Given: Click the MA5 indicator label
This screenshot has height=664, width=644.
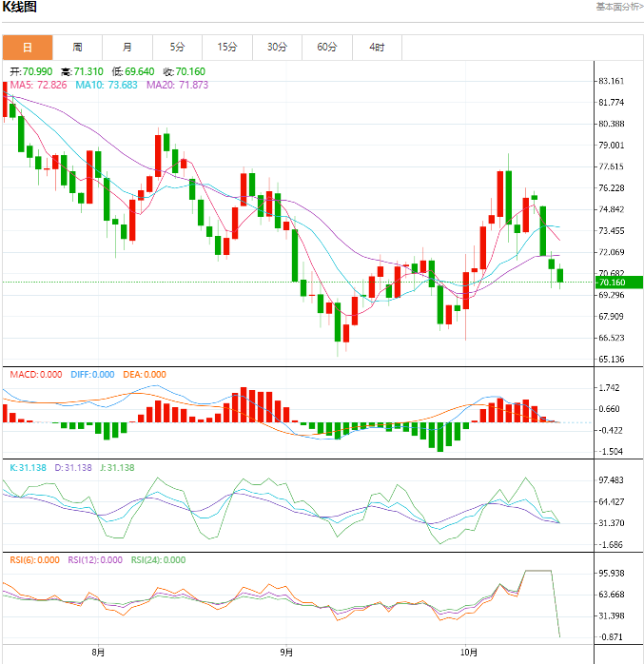Looking at the screenshot, I should (x=38, y=85).
